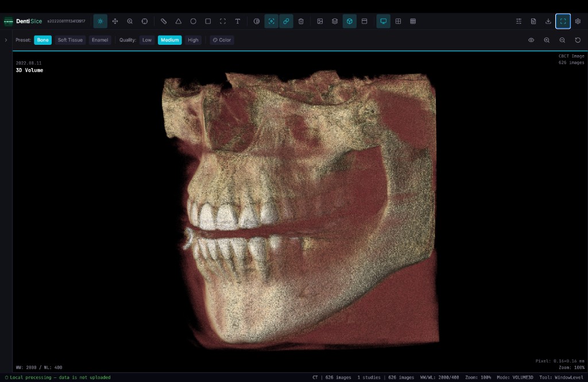The image size is (588, 382).
Task: Click the download export icon
Action: click(548, 21)
